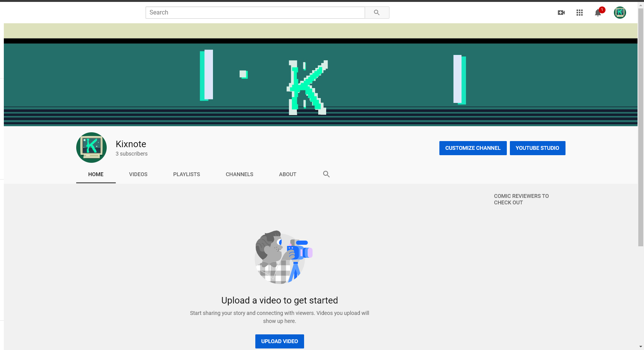Image resolution: width=644 pixels, height=350 pixels.
Task: Focus the Search text field
Action: [x=255, y=13]
